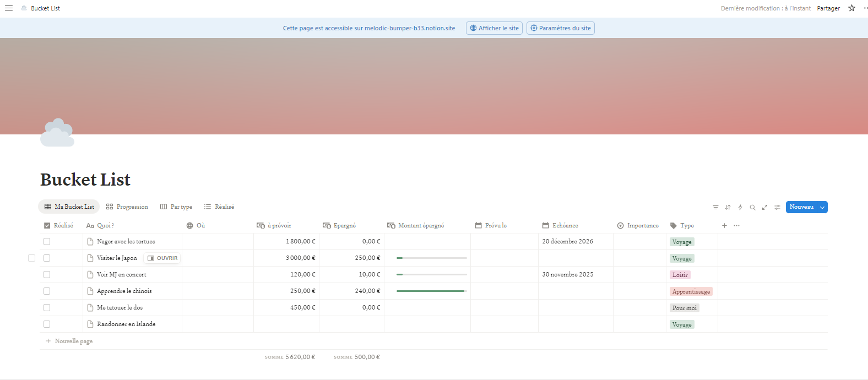Open the sidebar hamburger menu
The height and width of the screenshot is (380, 868).
[x=9, y=8]
